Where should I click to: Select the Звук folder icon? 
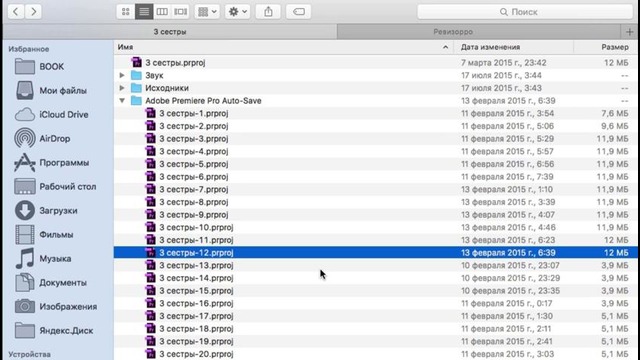click(x=136, y=75)
